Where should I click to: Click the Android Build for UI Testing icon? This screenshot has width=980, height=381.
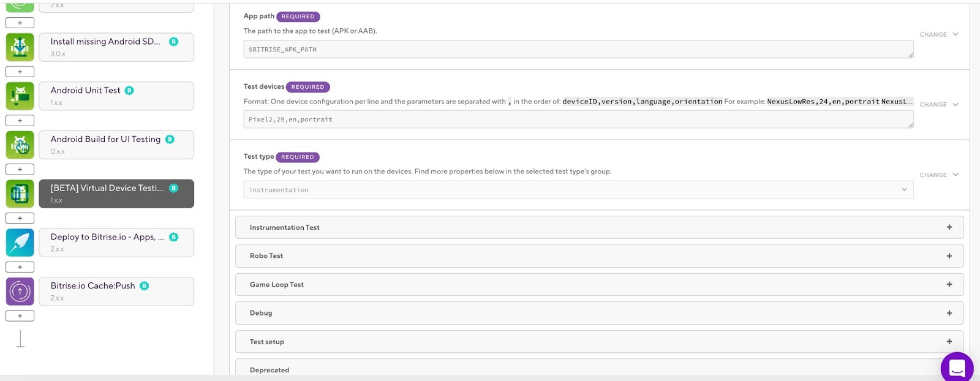point(20,145)
